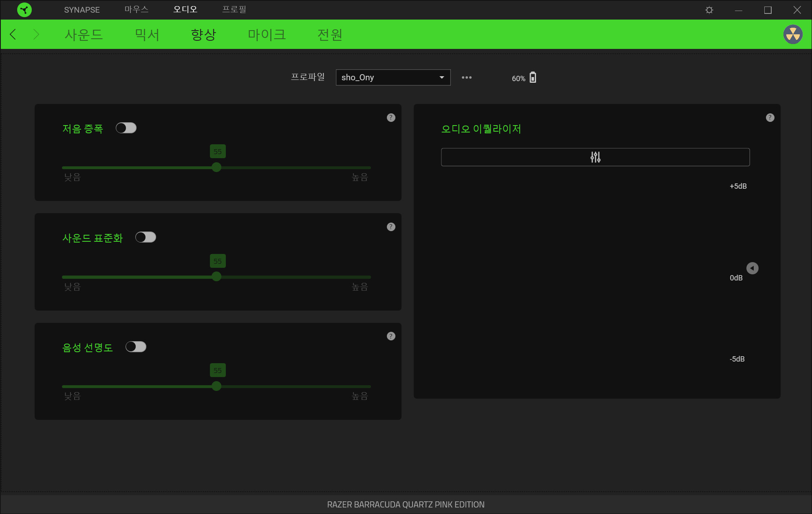Click the 저음 증폭 slider handle
Screen dimensions: 812x514
pyautogui.click(x=216, y=167)
